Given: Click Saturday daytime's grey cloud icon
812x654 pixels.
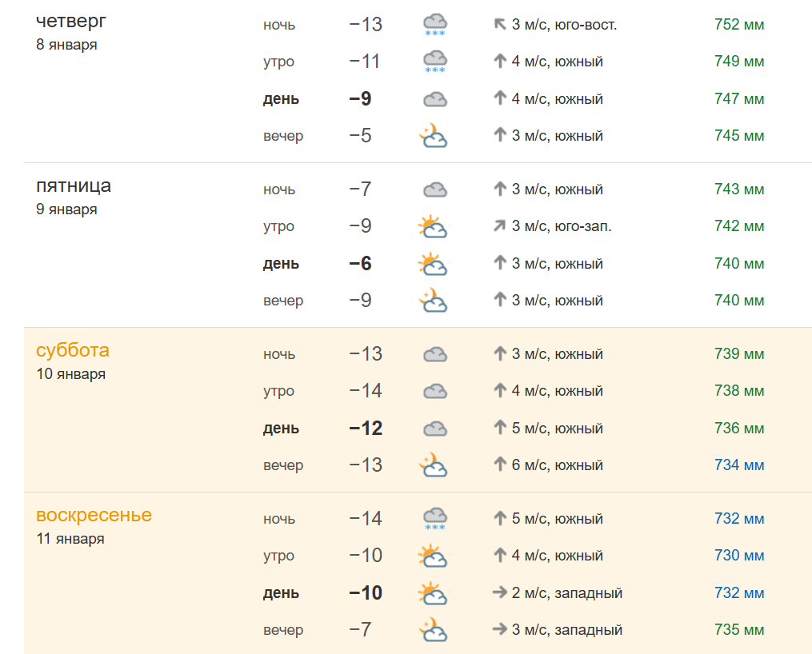Looking at the screenshot, I should click(x=434, y=429).
